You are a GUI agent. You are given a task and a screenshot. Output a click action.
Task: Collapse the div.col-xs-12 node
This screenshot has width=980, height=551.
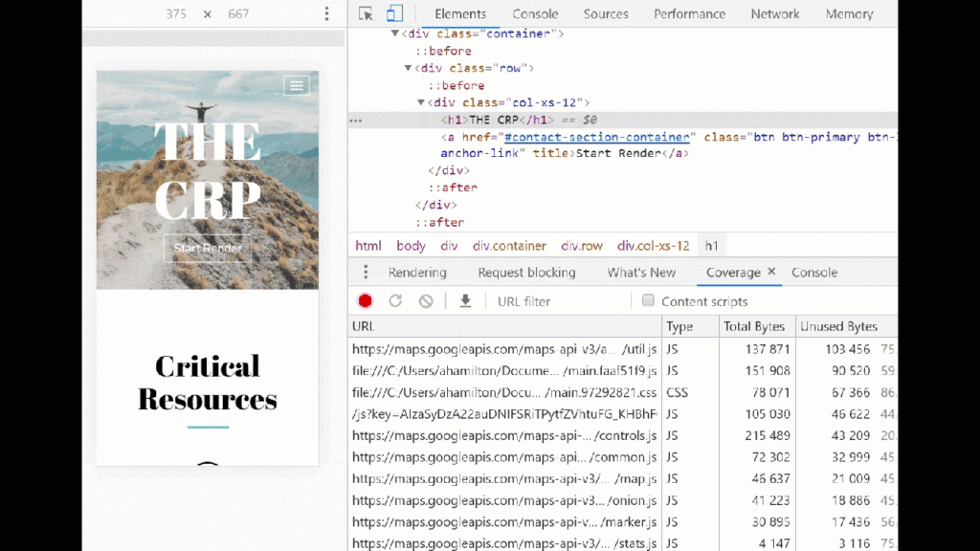[x=420, y=102]
